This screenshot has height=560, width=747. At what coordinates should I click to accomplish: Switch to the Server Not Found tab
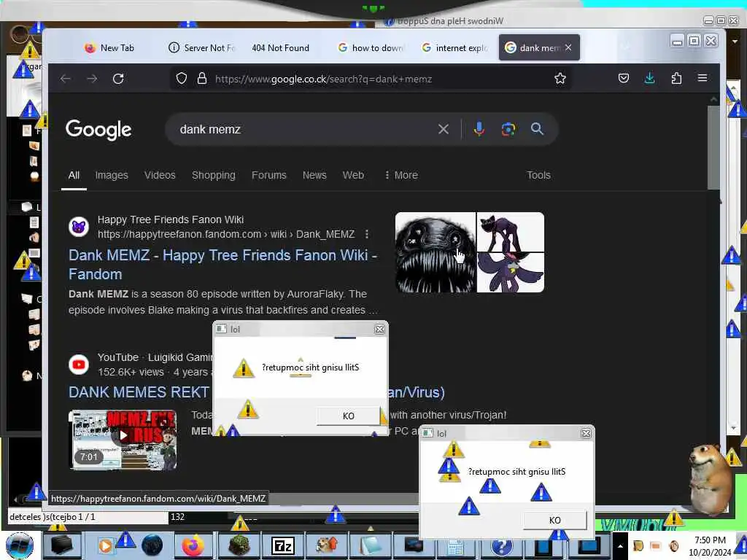point(202,47)
